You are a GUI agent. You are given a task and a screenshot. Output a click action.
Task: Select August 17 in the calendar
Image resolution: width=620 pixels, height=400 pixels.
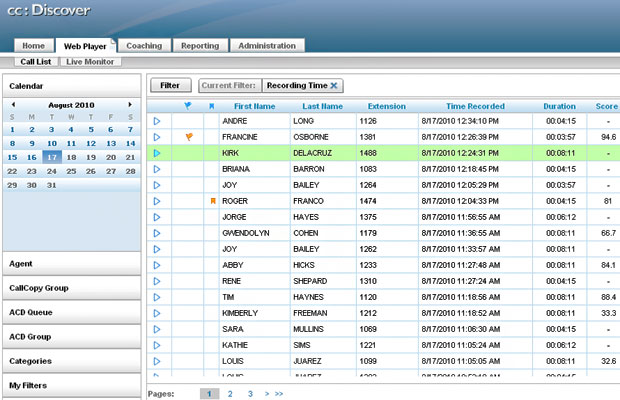[52, 157]
